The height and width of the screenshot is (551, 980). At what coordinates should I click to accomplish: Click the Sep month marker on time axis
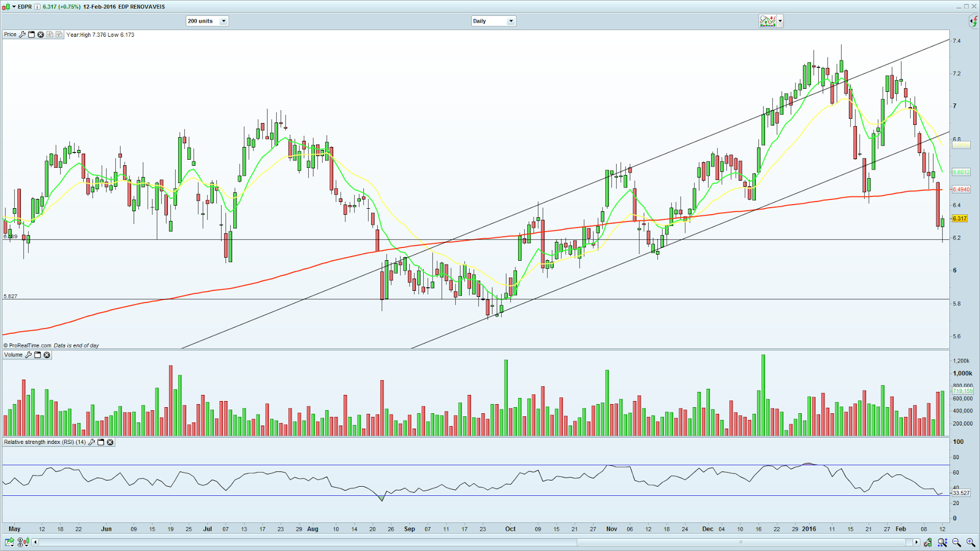tap(409, 529)
